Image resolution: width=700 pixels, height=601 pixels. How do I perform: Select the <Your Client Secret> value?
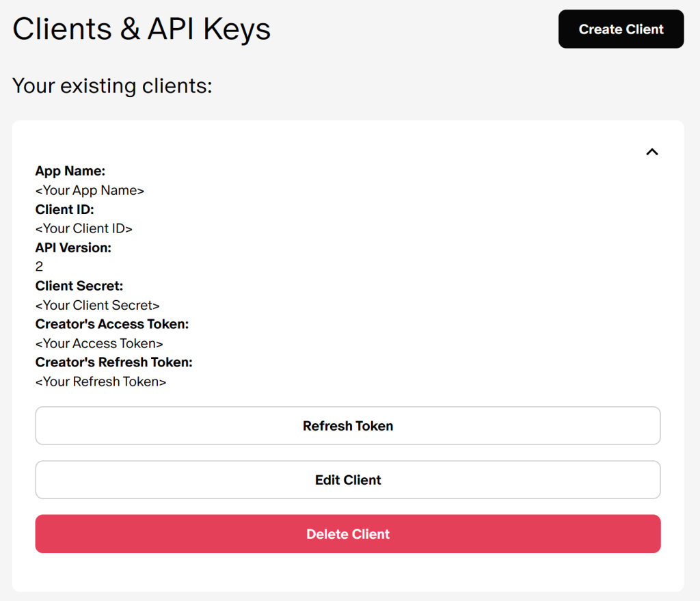click(x=97, y=305)
